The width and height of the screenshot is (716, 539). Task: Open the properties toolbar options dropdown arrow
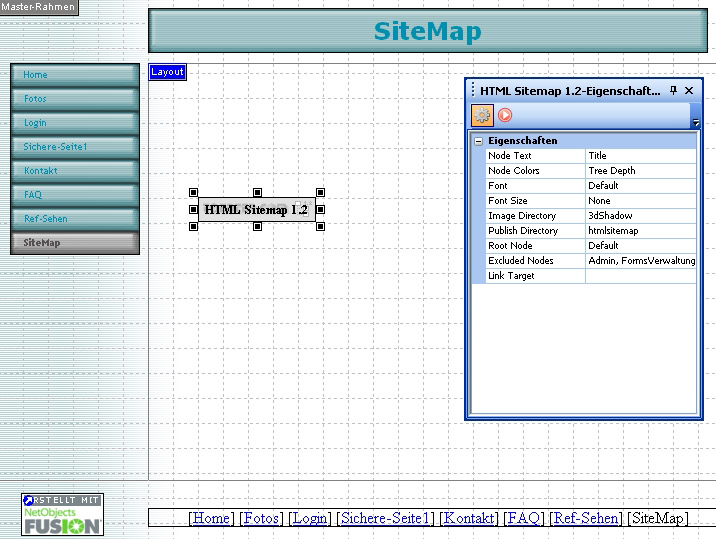(695, 123)
